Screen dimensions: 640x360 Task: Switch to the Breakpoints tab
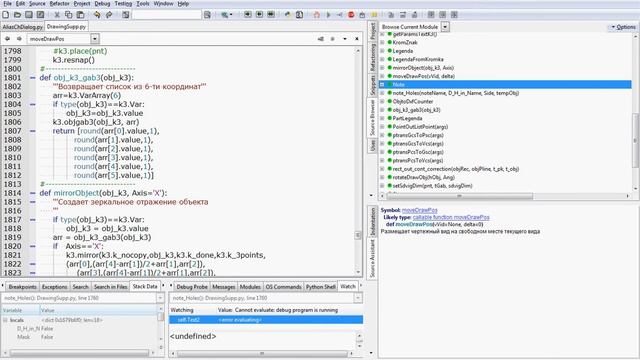22,287
